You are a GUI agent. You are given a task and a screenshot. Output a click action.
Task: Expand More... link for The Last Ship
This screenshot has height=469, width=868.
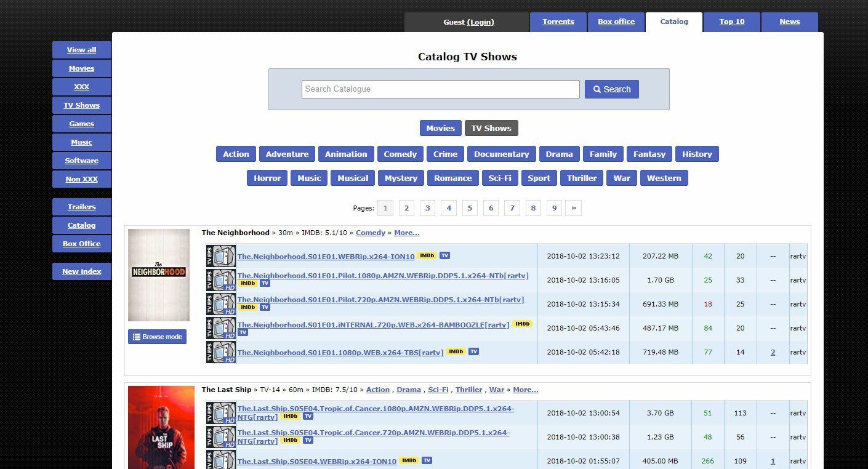(x=526, y=390)
